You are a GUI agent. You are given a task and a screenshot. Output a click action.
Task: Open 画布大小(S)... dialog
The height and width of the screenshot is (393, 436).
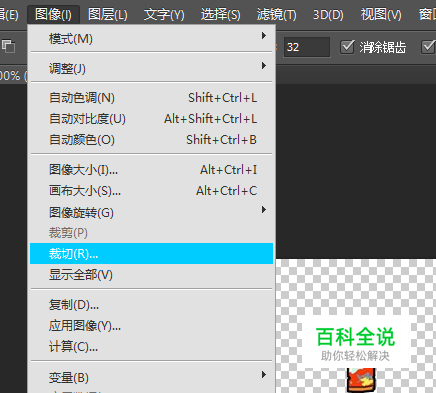[x=152, y=191]
